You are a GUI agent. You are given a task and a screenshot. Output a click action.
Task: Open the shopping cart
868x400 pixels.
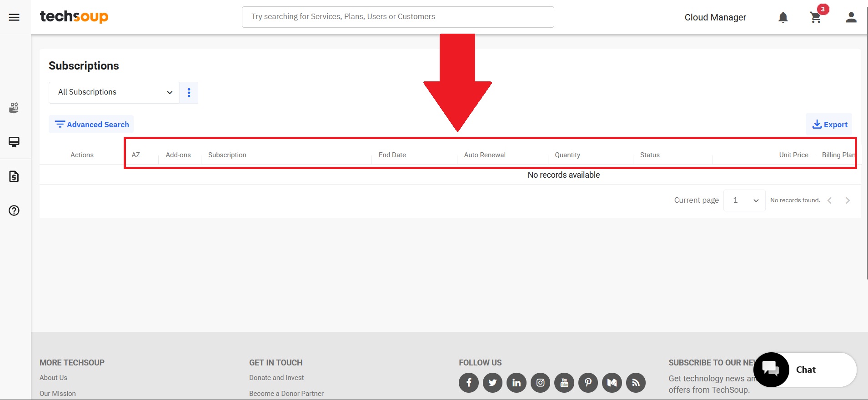pyautogui.click(x=816, y=17)
